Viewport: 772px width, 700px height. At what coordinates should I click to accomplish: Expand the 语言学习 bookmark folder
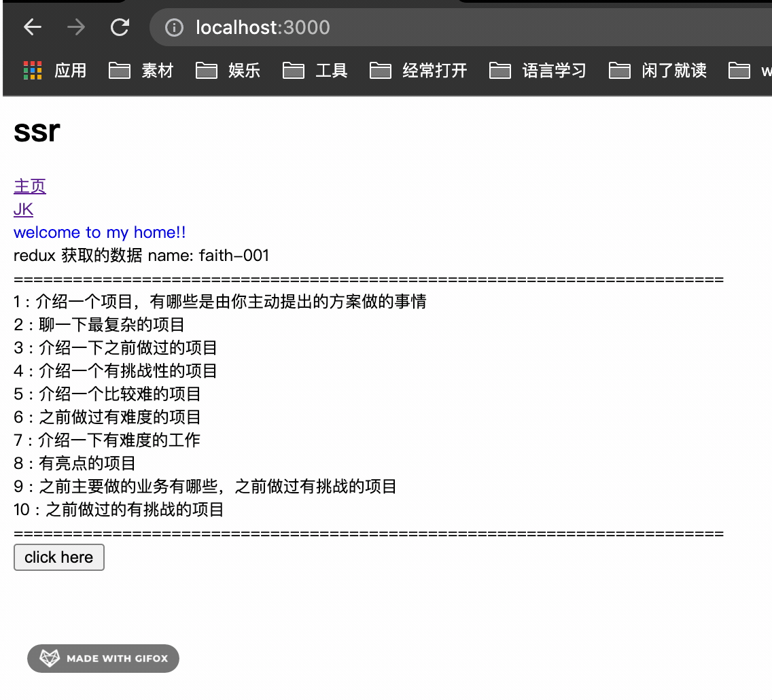click(x=538, y=70)
